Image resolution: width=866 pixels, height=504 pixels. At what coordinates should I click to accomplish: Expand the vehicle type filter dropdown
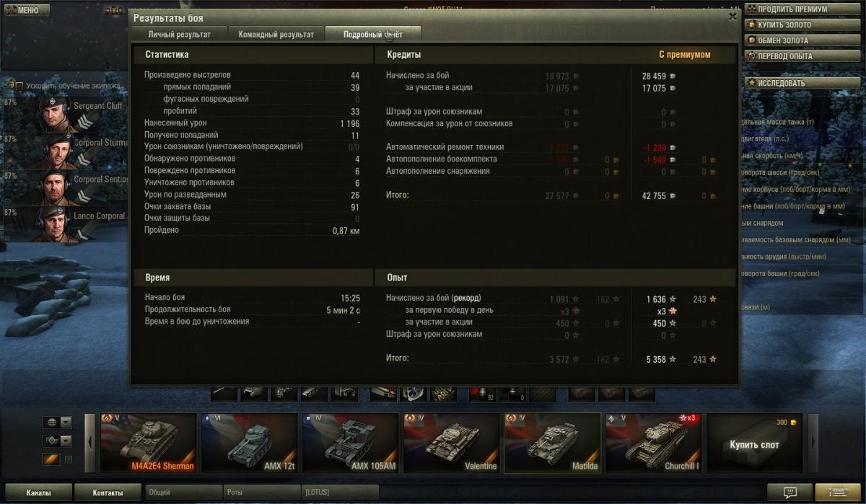(x=58, y=441)
